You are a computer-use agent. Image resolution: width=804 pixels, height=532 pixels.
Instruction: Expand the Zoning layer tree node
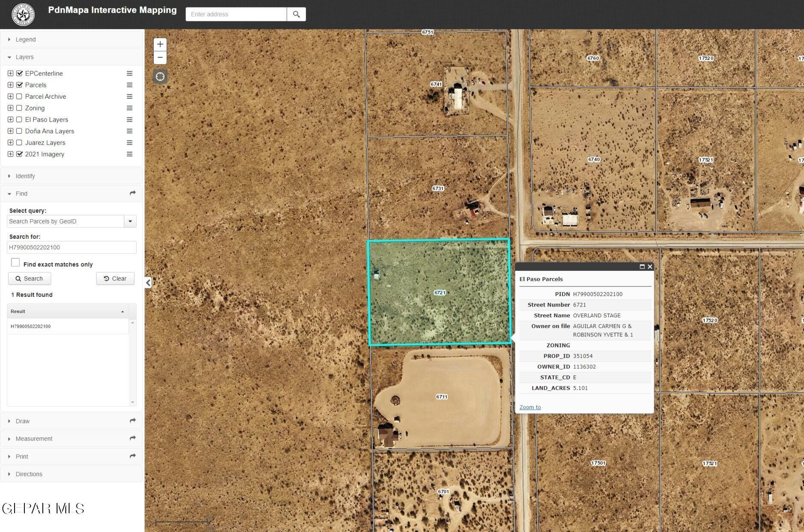10,108
